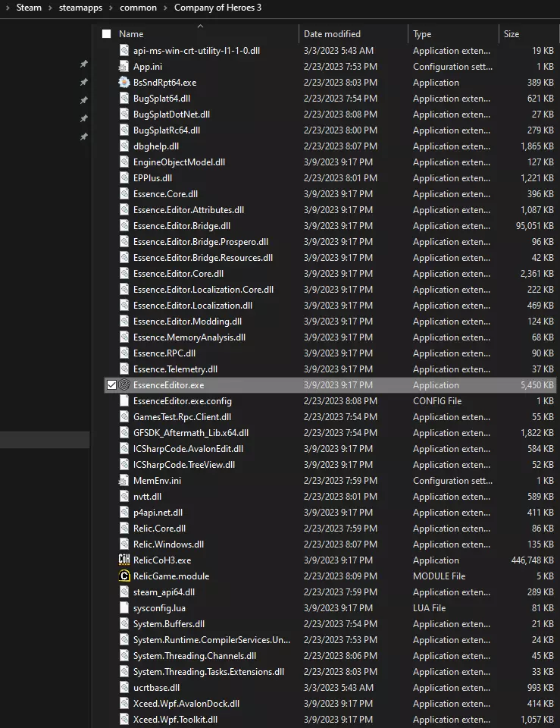560x728 pixels.
Task: Click the EPPlus.dll file icon
Action: click(x=124, y=177)
